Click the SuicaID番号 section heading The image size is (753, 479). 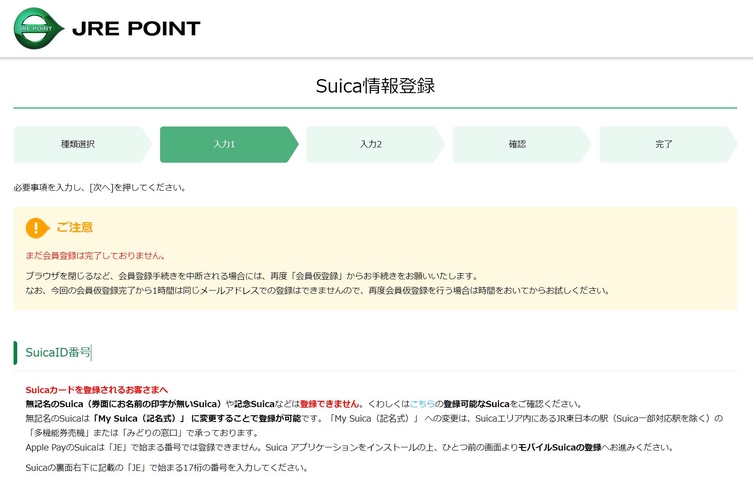click(58, 352)
